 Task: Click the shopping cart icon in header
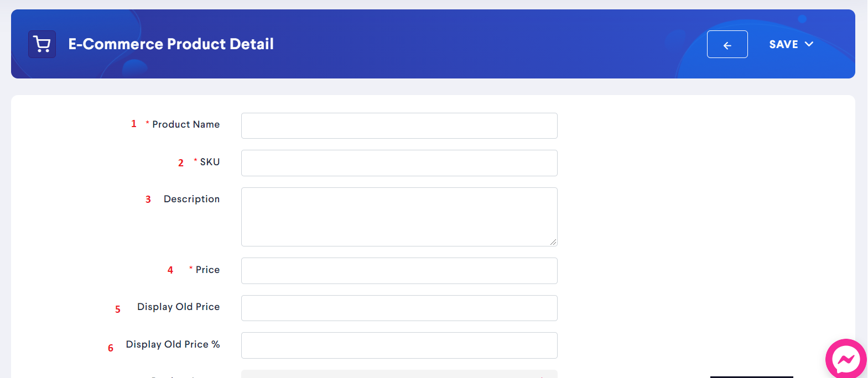[42, 44]
